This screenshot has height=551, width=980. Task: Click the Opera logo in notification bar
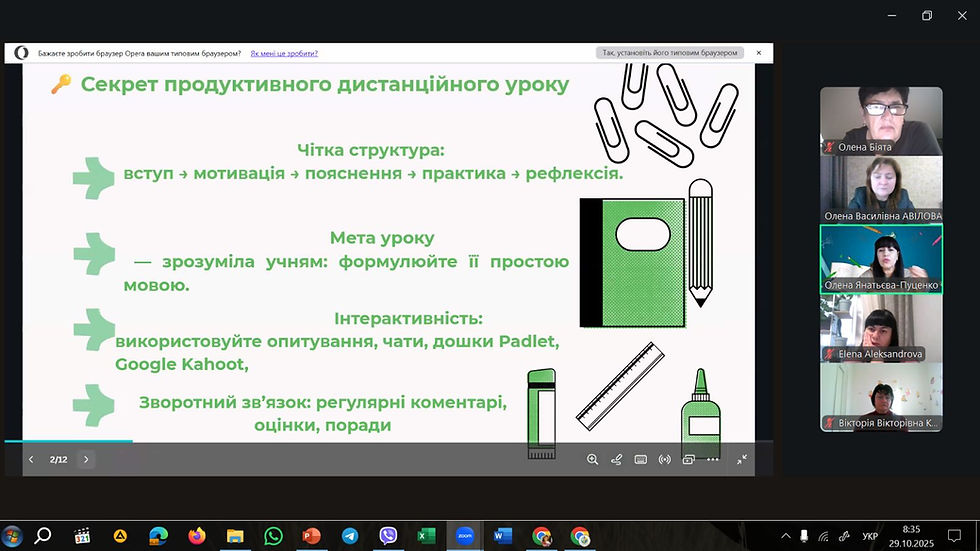tap(21, 53)
